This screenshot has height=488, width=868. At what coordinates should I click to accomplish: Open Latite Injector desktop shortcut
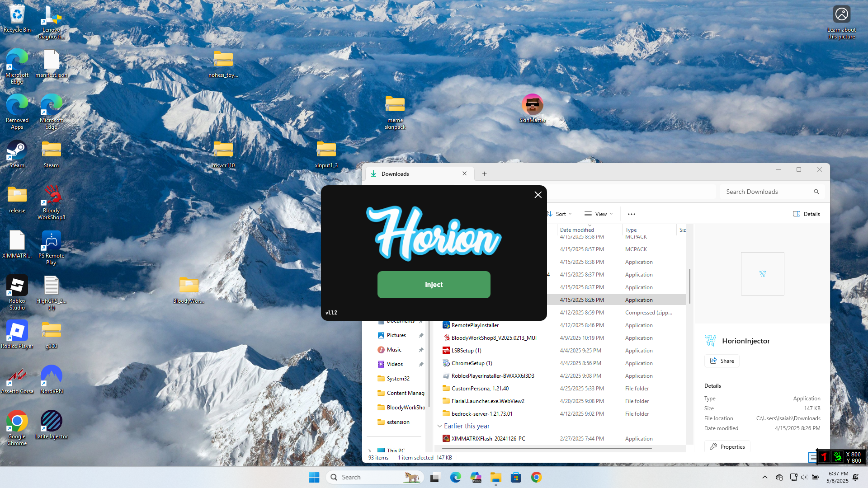pos(51,425)
